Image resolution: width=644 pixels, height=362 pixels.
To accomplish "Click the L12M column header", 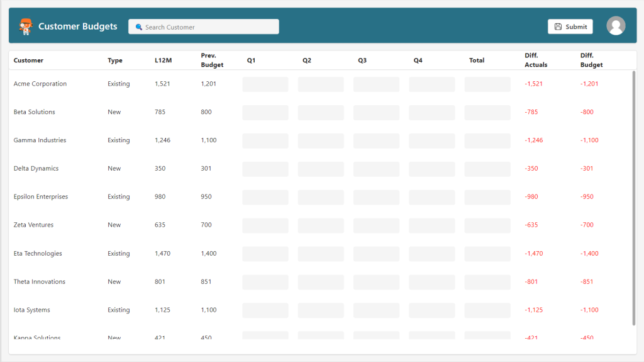I will (x=163, y=60).
